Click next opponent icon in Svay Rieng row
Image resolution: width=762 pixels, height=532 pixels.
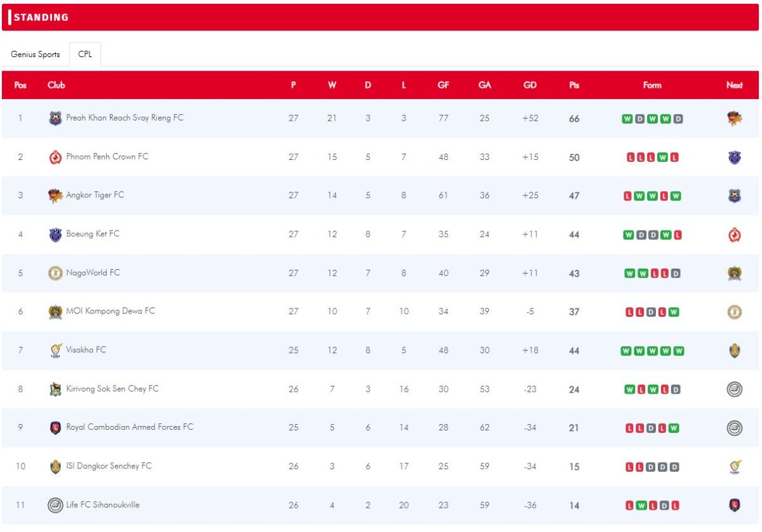coord(734,119)
